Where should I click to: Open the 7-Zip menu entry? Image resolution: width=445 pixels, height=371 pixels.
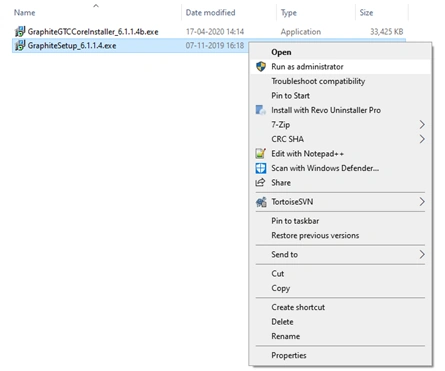pos(340,125)
